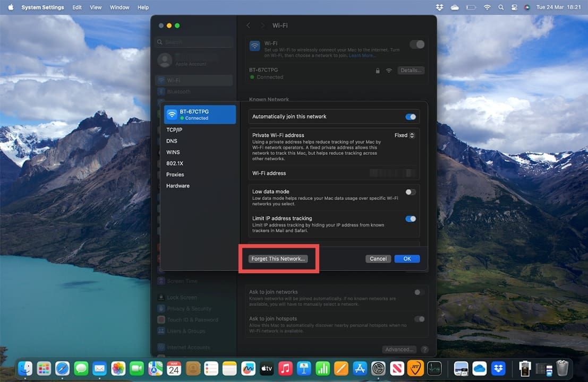
Task: Open the App Store in the Dock
Action: click(360, 369)
